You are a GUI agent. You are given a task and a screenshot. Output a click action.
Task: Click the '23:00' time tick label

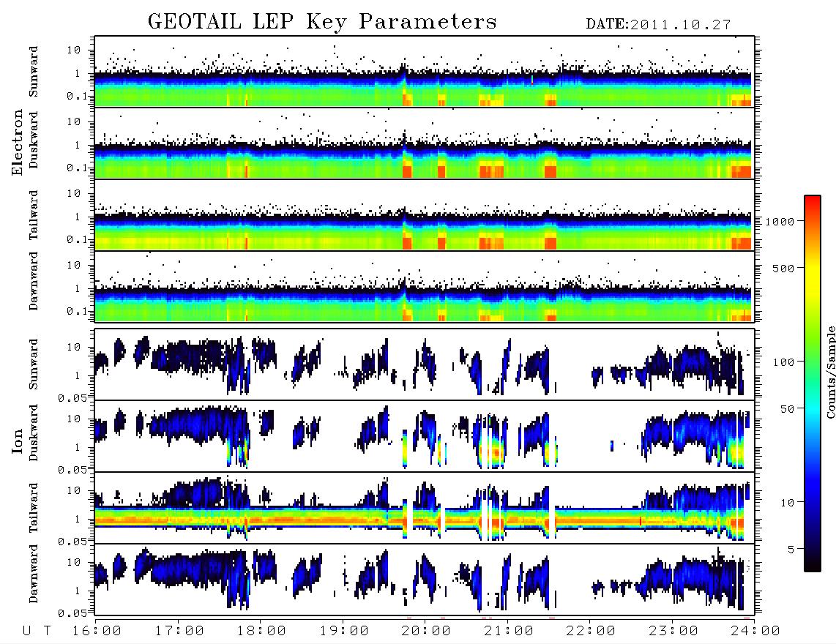[x=673, y=632]
